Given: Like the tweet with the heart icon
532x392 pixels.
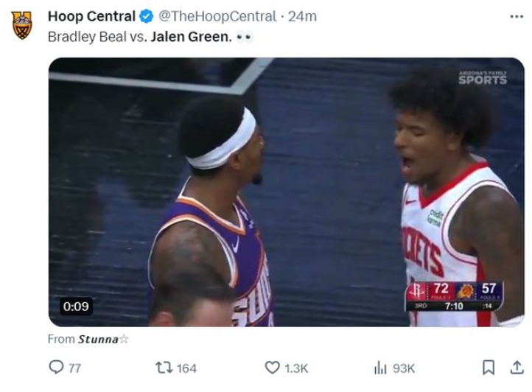Looking at the screenshot, I should click(x=273, y=367).
